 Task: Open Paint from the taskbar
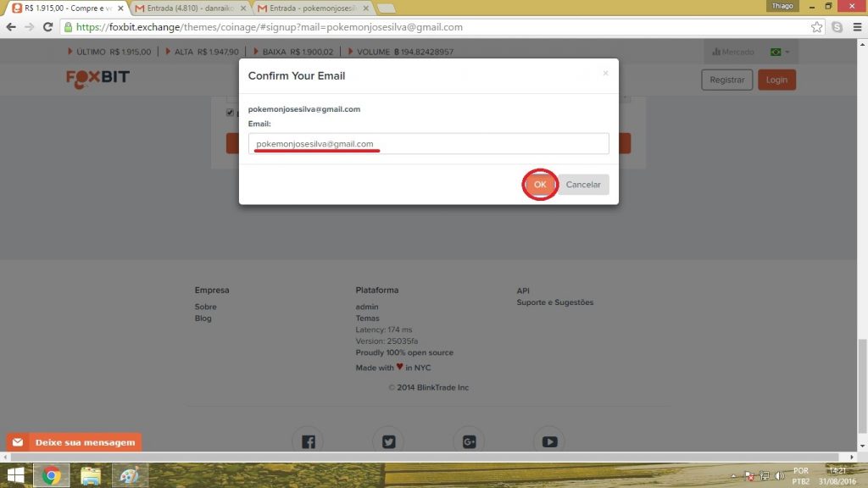point(130,475)
